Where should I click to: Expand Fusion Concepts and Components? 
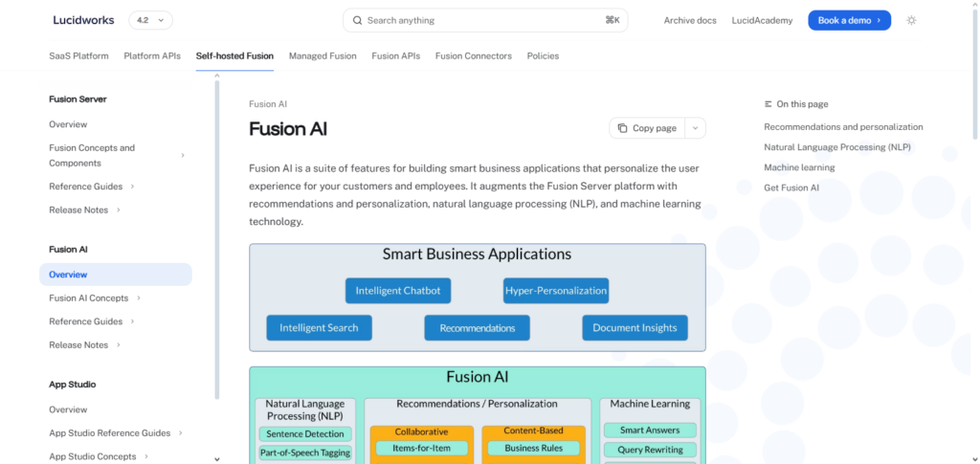pos(183,156)
